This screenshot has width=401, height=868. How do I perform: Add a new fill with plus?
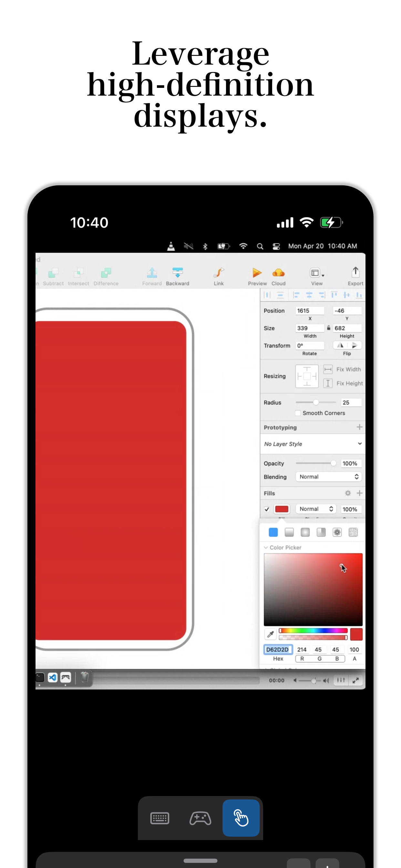(360, 493)
